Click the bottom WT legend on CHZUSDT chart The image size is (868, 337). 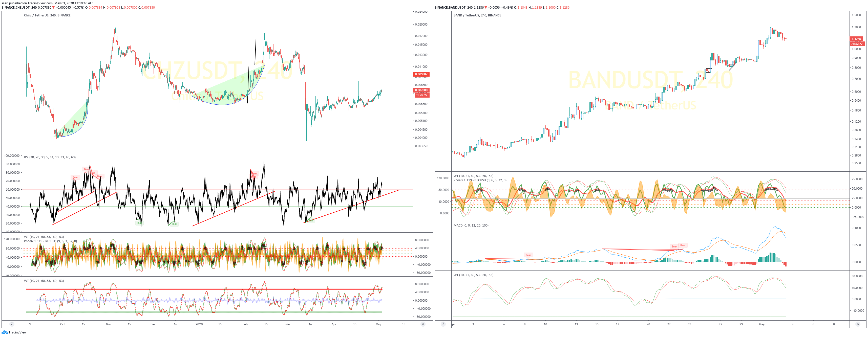(44, 280)
